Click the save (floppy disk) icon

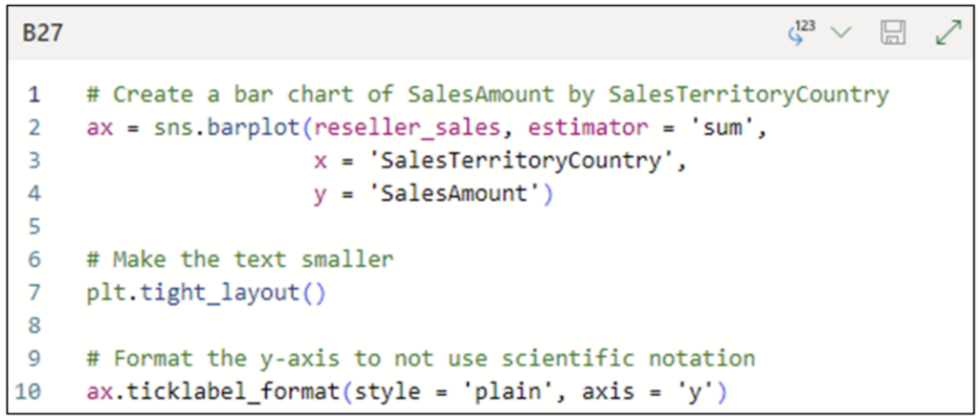[893, 33]
